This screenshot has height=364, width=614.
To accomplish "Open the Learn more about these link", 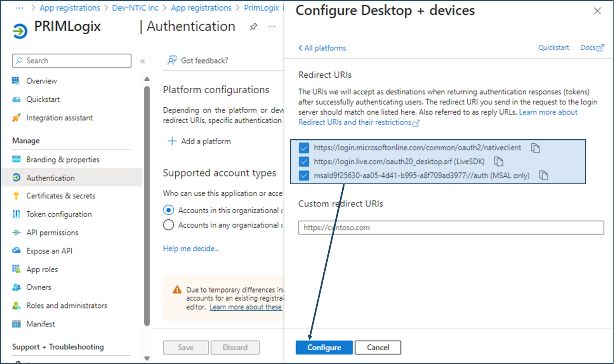I will pos(246,307).
